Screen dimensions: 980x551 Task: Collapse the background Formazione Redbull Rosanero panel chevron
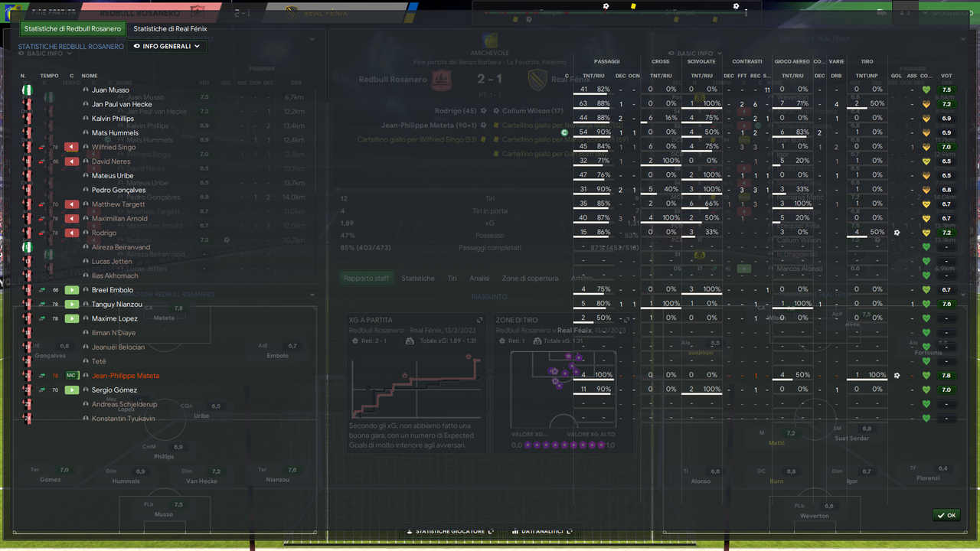(312, 295)
